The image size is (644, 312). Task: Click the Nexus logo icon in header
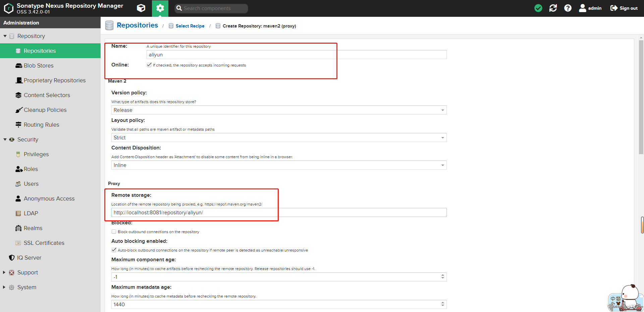(8, 8)
